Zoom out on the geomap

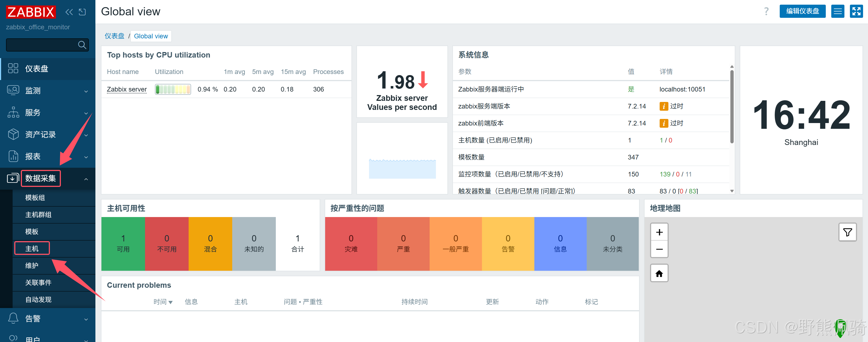click(659, 249)
